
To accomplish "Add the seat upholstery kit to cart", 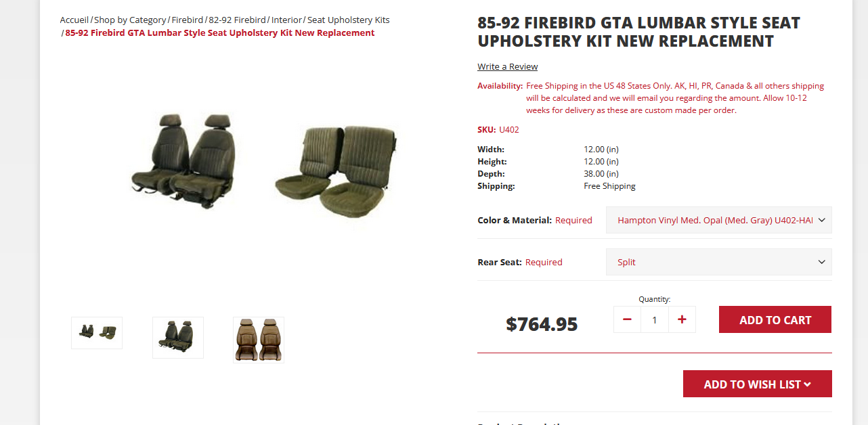I will 775,319.
